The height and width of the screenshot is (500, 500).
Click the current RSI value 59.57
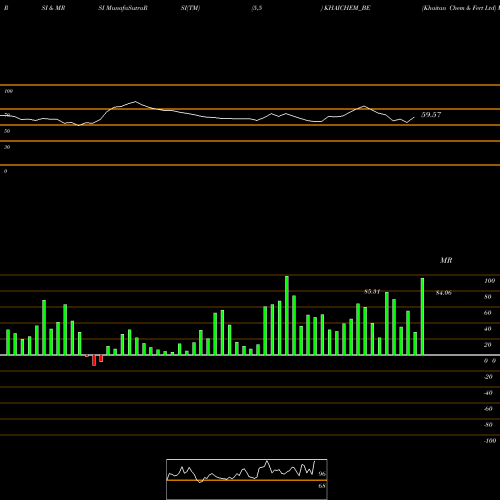(x=431, y=115)
